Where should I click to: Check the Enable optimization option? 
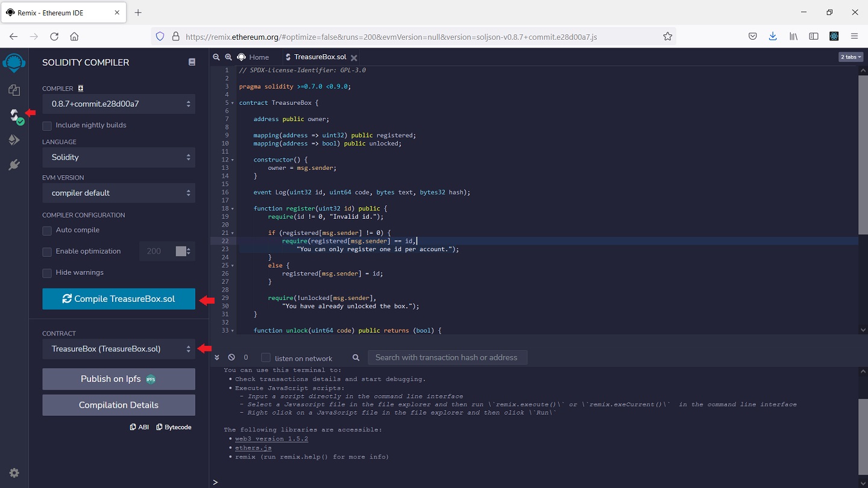47,252
